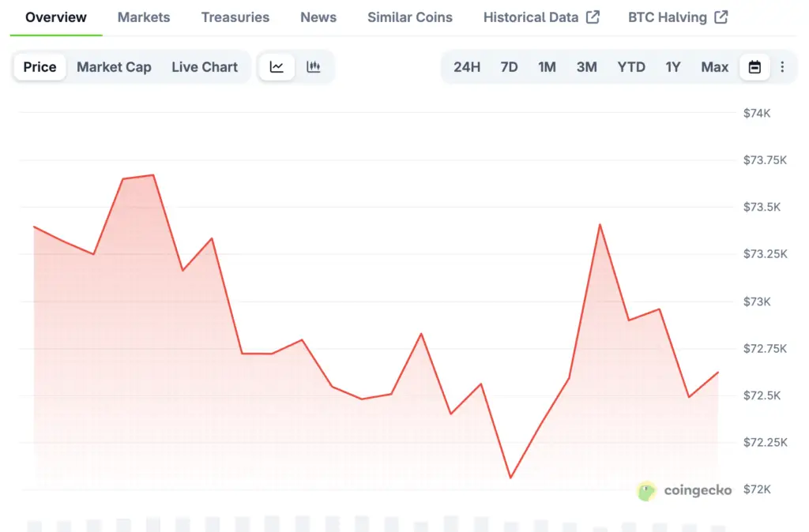Show the Max time range
This screenshot has height=532, width=809.
coord(715,67)
